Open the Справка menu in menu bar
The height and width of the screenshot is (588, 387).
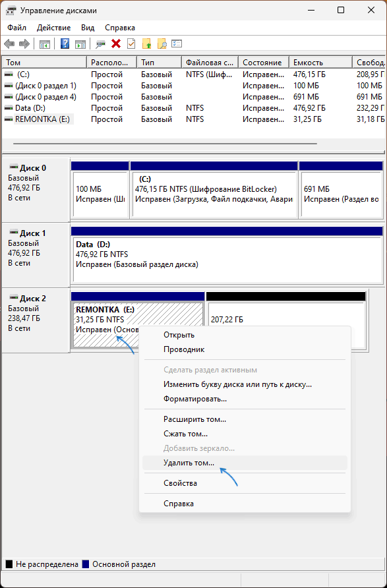(120, 28)
